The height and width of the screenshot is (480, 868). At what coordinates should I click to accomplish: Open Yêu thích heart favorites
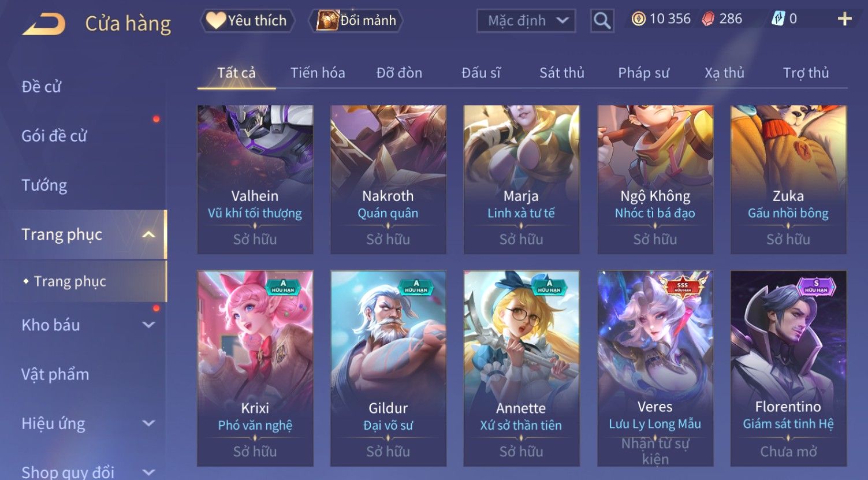[248, 21]
